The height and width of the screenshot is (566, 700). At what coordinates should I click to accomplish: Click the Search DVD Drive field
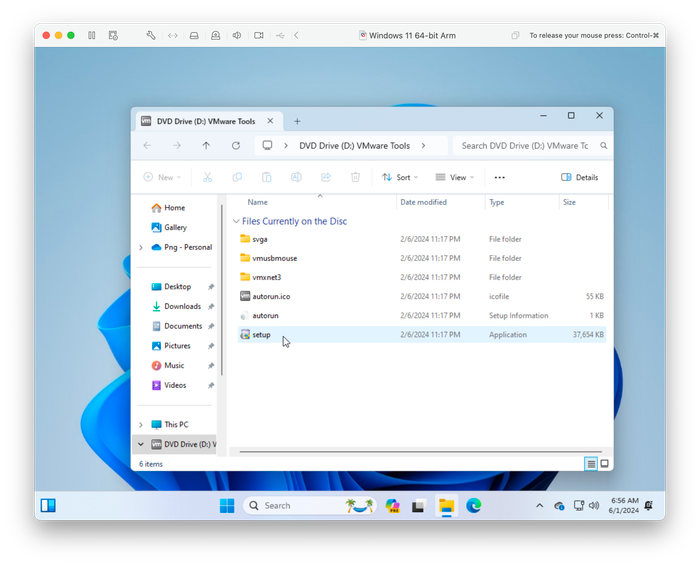(x=531, y=146)
